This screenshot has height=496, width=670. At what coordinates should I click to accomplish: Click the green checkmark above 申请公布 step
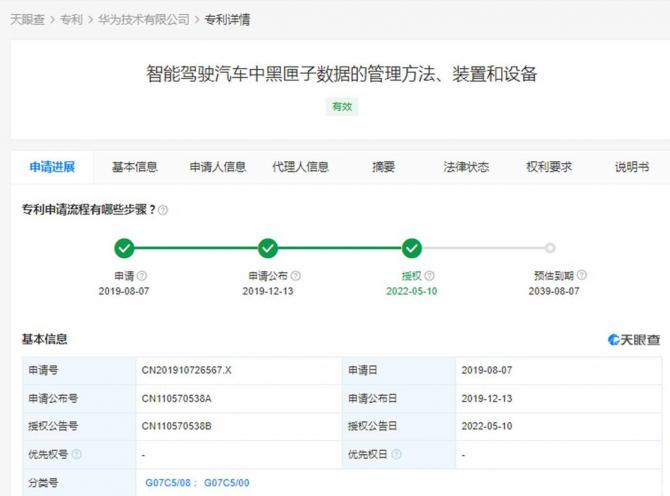tap(268, 248)
